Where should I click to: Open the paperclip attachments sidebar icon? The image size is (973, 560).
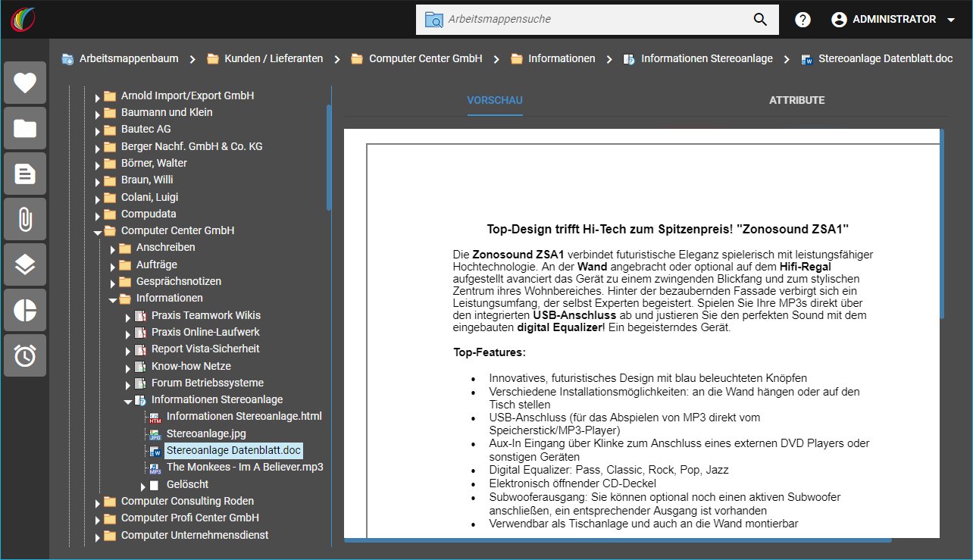[25, 219]
